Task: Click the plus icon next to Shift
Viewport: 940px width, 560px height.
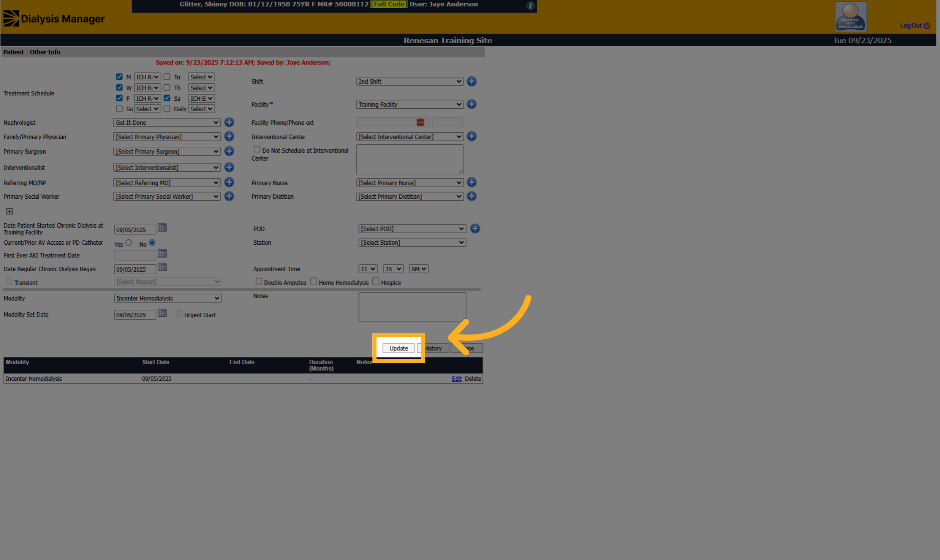Action: 471,81
